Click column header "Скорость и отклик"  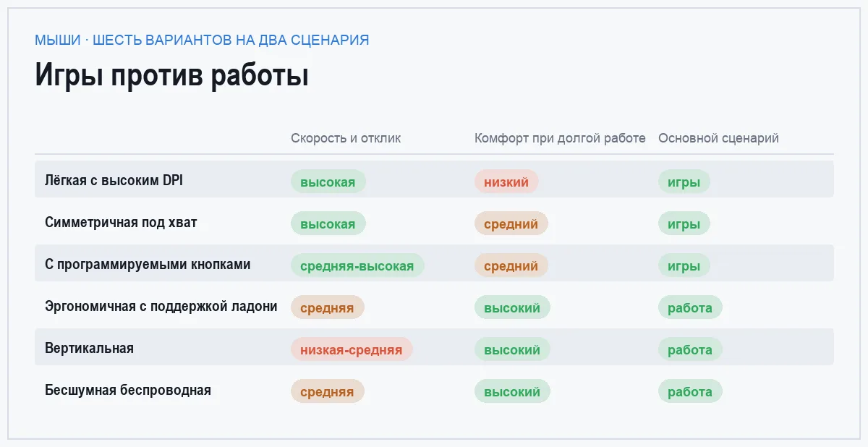coord(346,138)
